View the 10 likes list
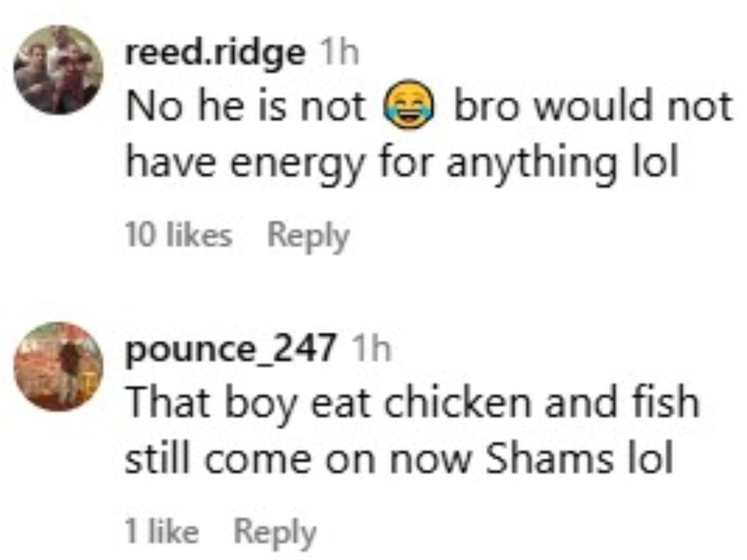This screenshot has height=560, width=747. click(x=178, y=236)
